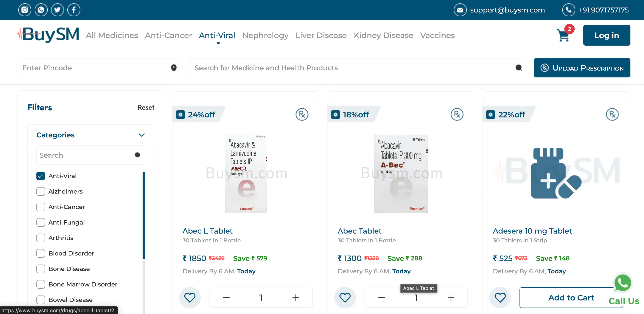Go to the Nephrology menu

265,35
